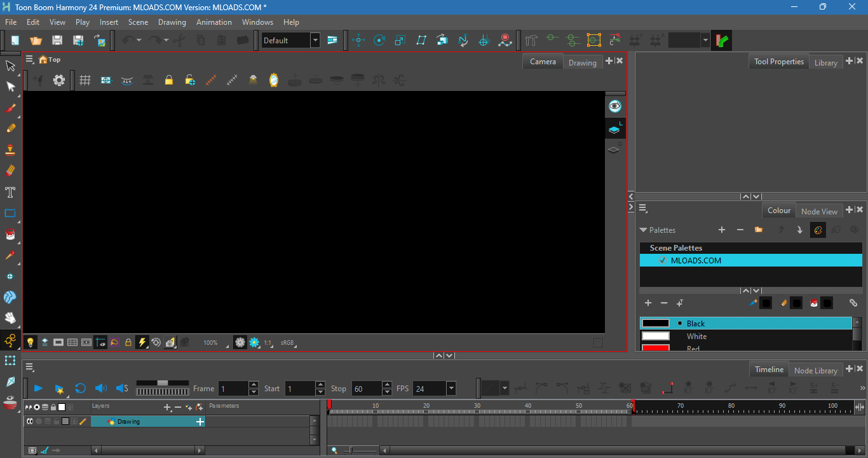The width and height of the screenshot is (868, 458).
Task: Open the FPS dropdown arrow
Action: 451,388
